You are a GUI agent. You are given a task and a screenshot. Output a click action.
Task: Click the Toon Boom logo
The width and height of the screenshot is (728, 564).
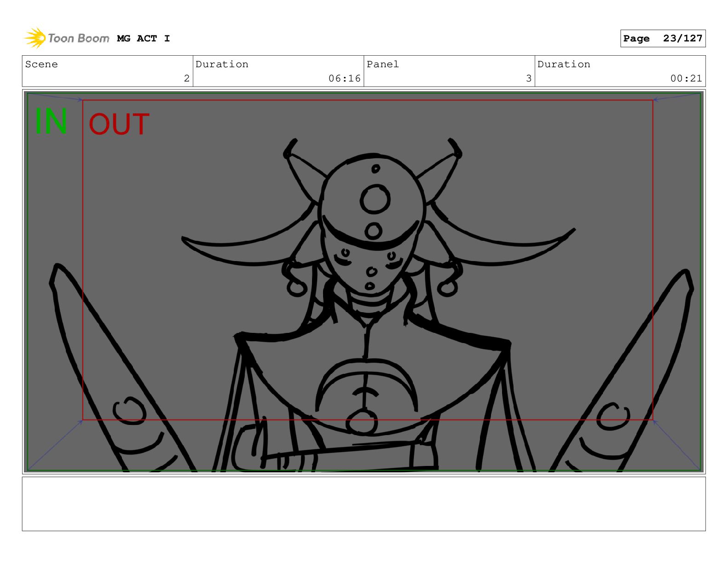tap(67, 38)
